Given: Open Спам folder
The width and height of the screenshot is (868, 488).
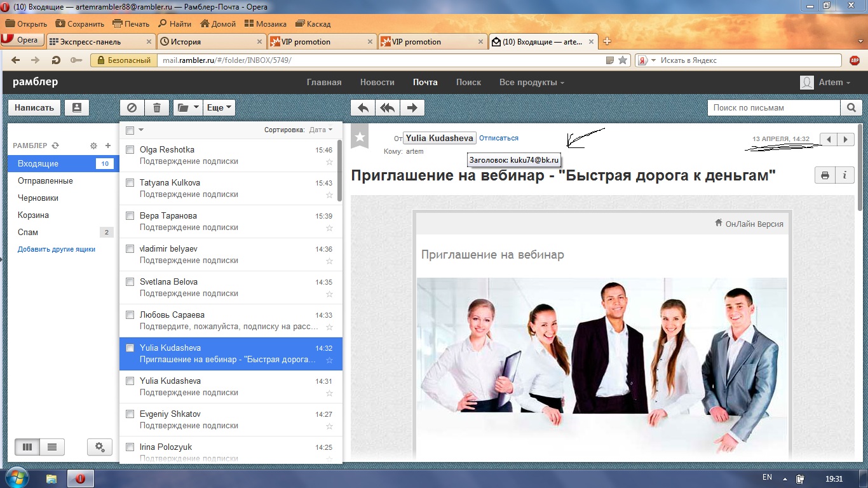Looking at the screenshot, I should pos(62,233).
